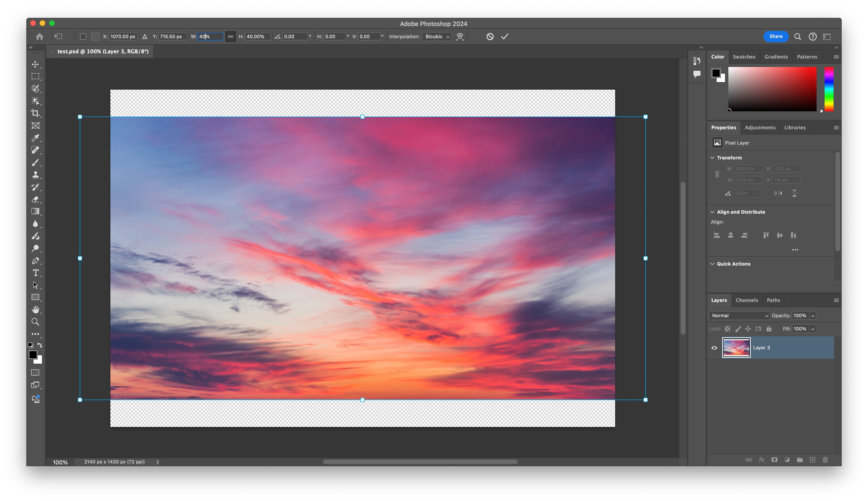Toggle the aspect ratio link between W and H
The height and width of the screenshot is (501, 868).
point(230,37)
